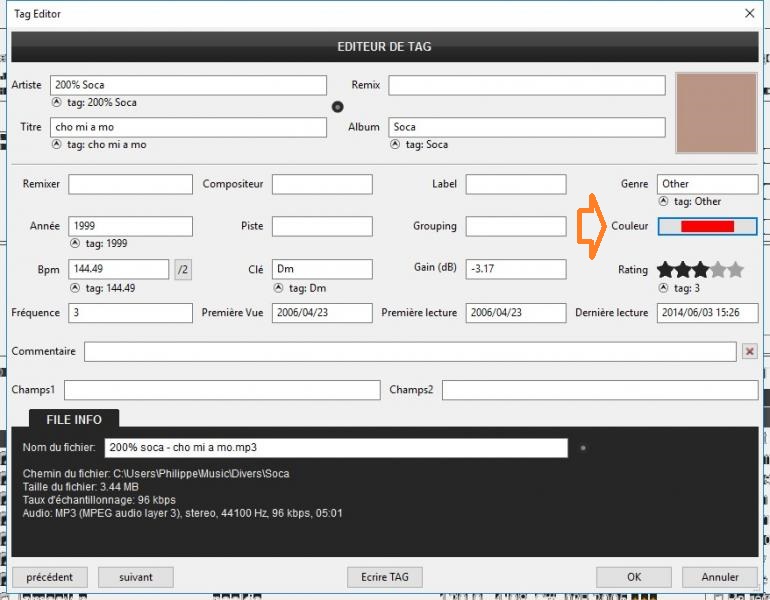Image resolution: width=770 pixels, height=600 pixels.
Task: Click the tag restore icon under Genre field
Action: [663, 201]
